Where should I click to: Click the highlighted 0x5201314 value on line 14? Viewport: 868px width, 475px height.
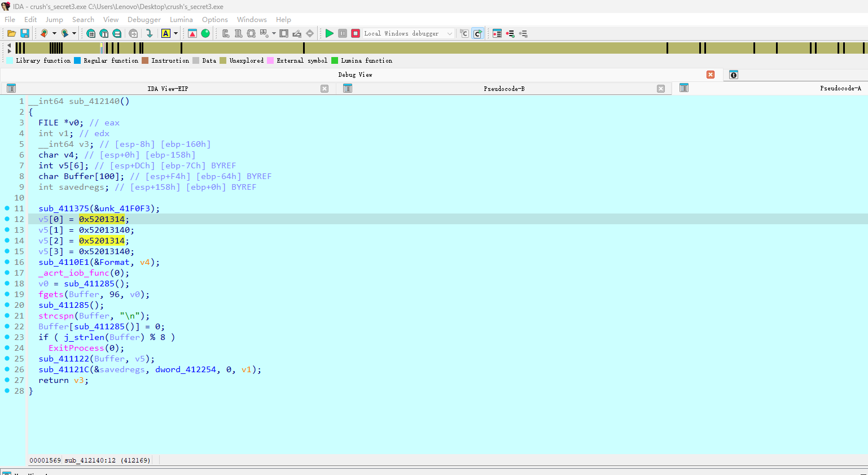pyautogui.click(x=102, y=241)
